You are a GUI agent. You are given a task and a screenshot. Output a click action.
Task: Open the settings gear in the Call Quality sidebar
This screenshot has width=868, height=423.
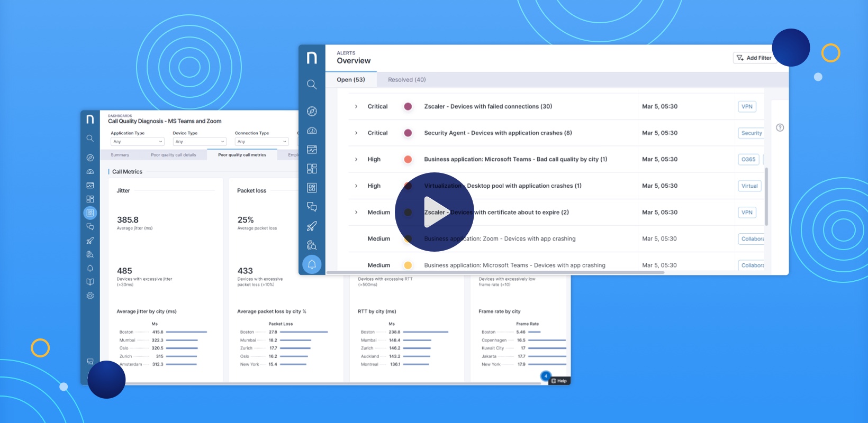click(90, 296)
